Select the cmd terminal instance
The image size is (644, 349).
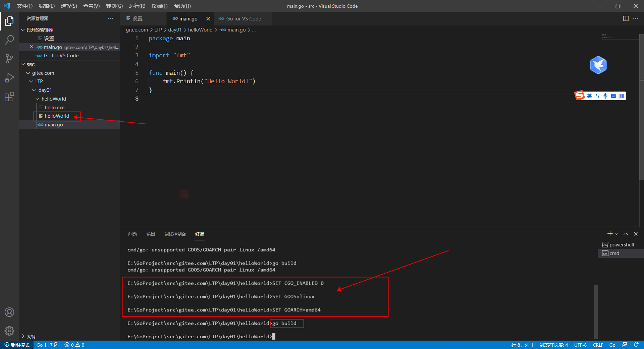pyautogui.click(x=621, y=253)
